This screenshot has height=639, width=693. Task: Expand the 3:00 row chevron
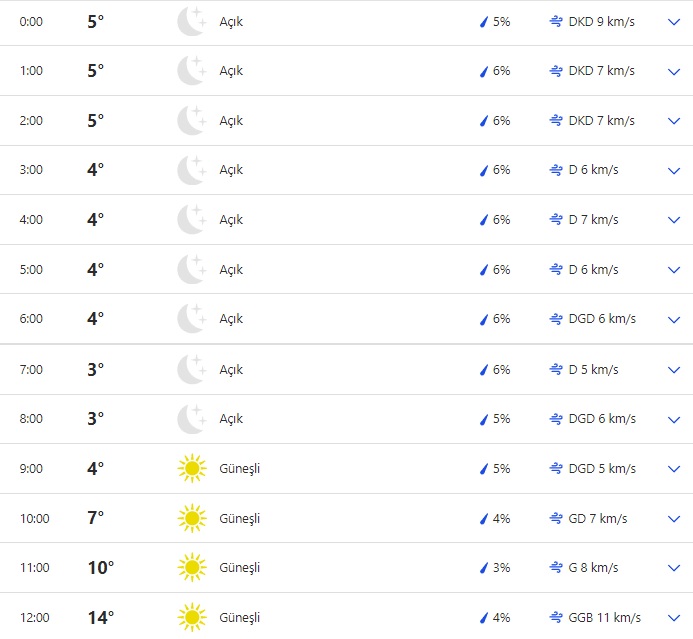(673, 170)
